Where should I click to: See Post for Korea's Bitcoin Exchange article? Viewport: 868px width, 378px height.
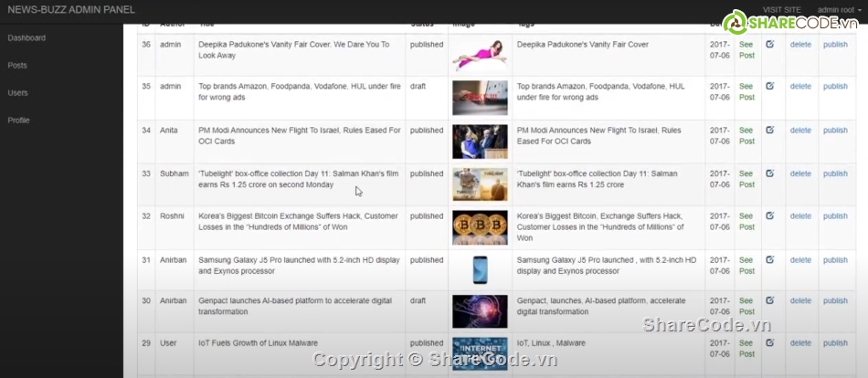[746, 222]
